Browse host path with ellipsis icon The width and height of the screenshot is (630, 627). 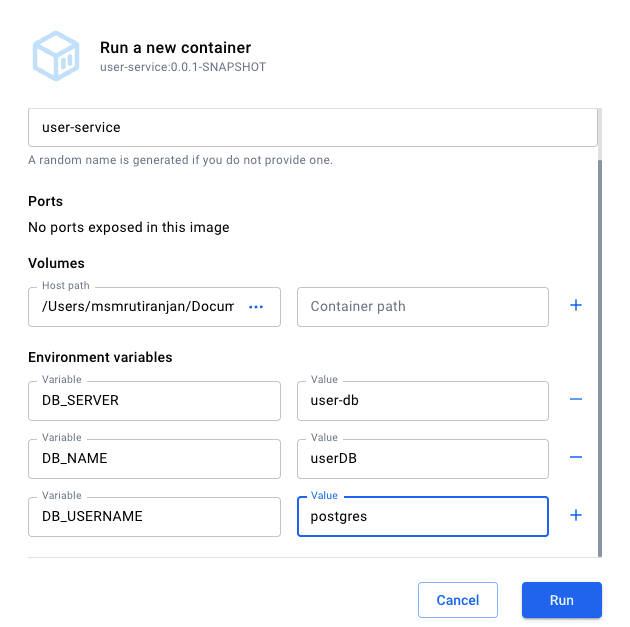tap(256, 307)
